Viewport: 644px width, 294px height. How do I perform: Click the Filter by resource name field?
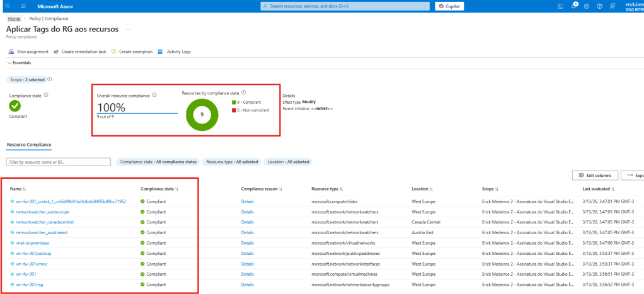click(58, 162)
